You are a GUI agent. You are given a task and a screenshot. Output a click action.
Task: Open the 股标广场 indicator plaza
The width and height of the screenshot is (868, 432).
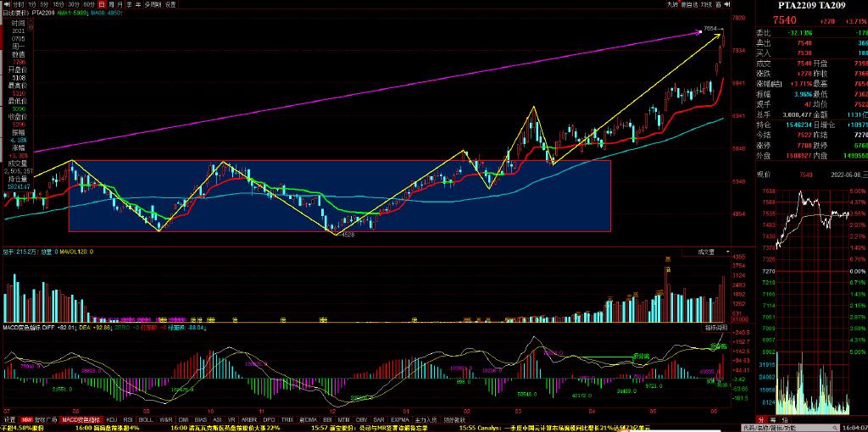coord(46,420)
